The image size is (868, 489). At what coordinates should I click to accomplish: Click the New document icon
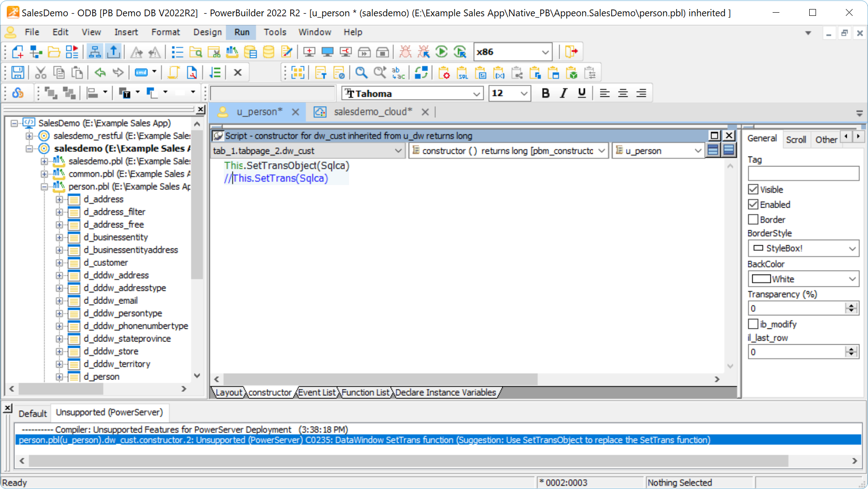point(18,52)
